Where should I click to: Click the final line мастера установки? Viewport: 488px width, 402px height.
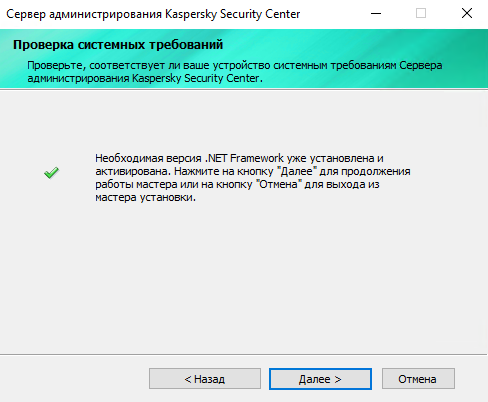click(145, 198)
